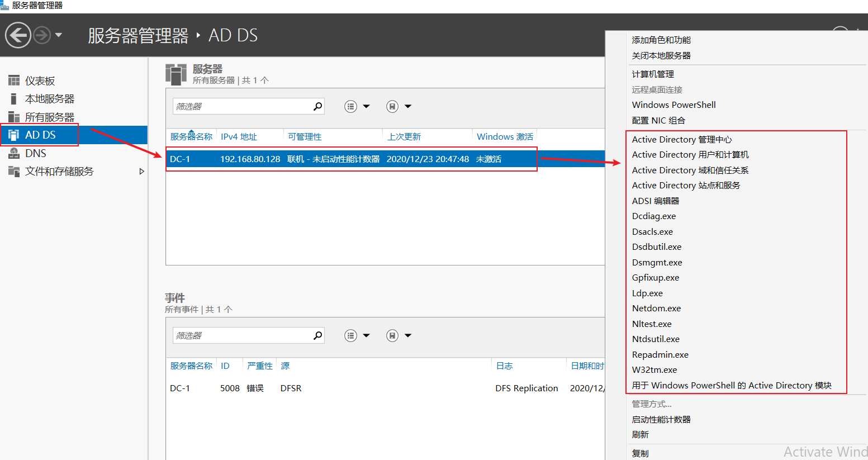Launch Windows PowerShell from context menu
This screenshot has height=460, width=868.
(673, 105)
